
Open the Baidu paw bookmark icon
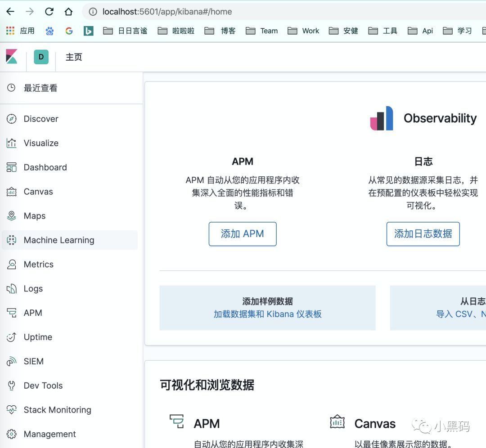click(x=49, y=31)
